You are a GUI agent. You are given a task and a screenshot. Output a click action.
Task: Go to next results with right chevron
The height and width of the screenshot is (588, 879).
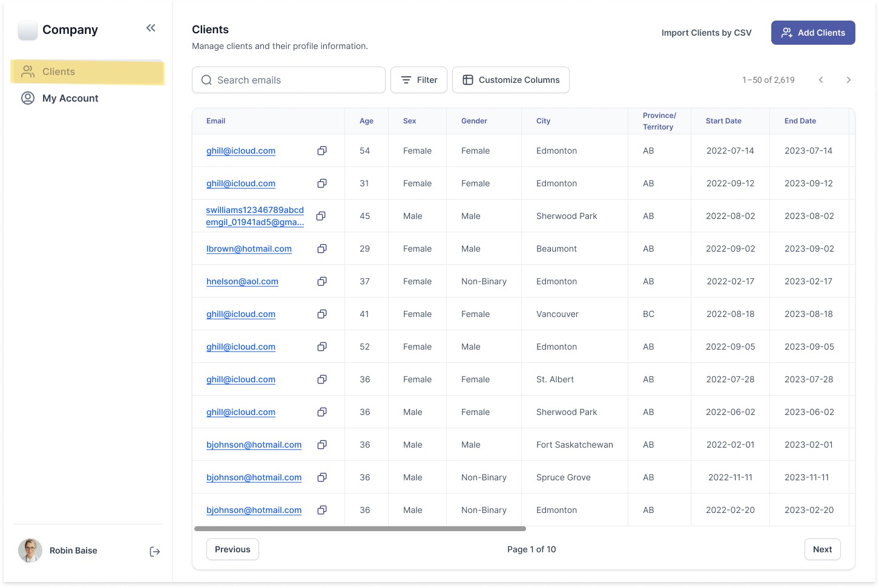(848, 80)
